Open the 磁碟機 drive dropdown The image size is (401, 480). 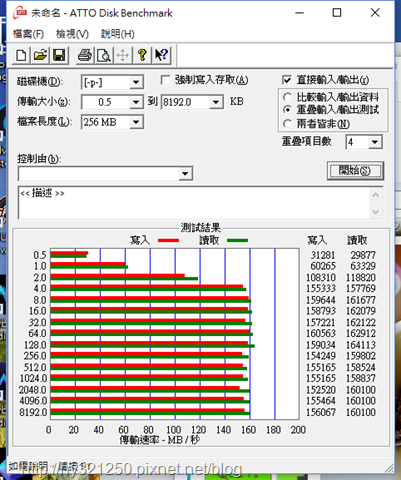(136, 82)
